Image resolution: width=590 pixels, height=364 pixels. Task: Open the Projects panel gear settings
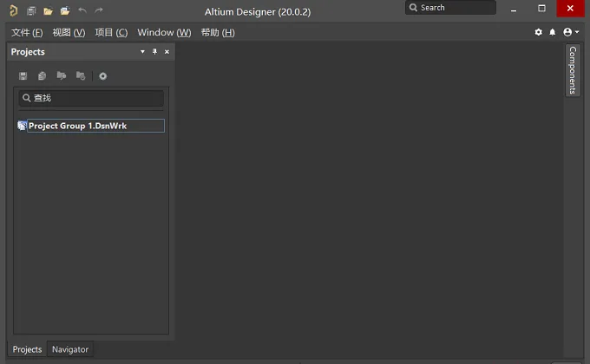coord(102,76)
